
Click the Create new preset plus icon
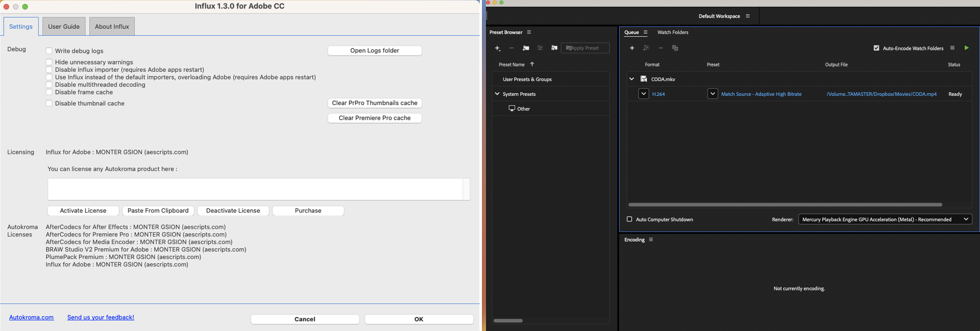497,48
